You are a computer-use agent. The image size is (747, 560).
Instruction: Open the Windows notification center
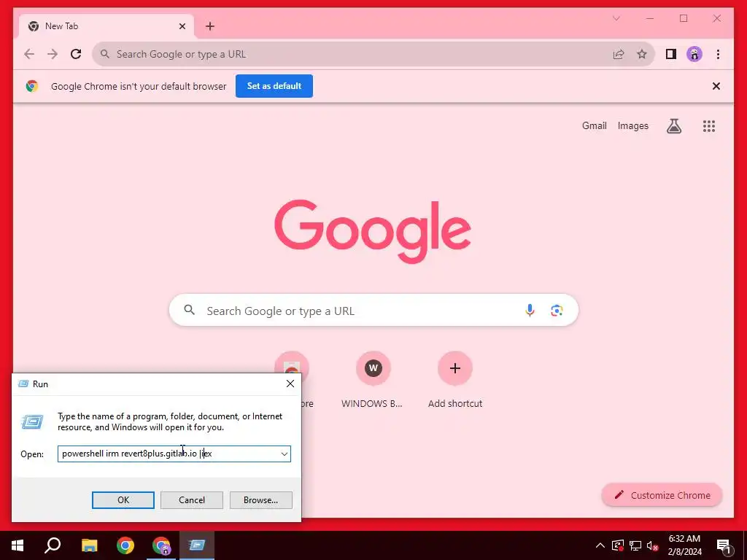tap(724, 546)
